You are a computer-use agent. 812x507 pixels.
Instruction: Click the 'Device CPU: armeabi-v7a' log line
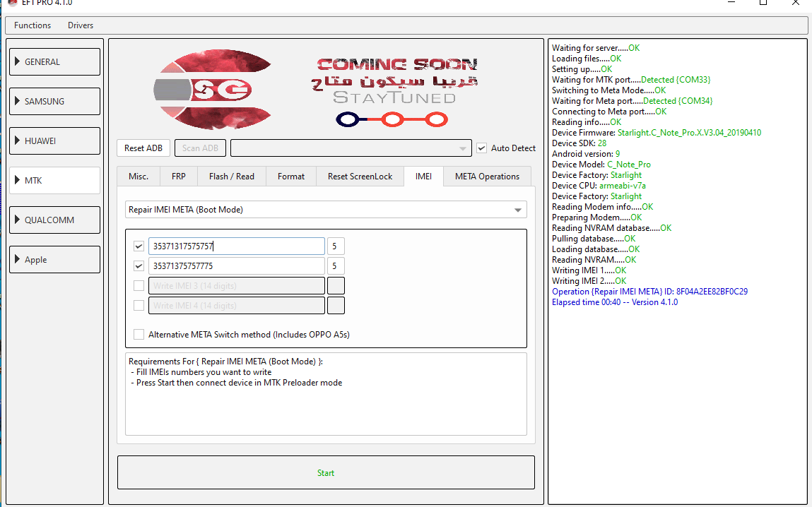(x=599, y=185)
